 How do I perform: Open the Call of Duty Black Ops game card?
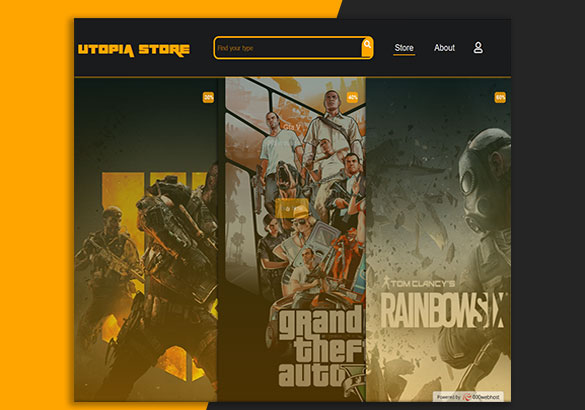146,240
